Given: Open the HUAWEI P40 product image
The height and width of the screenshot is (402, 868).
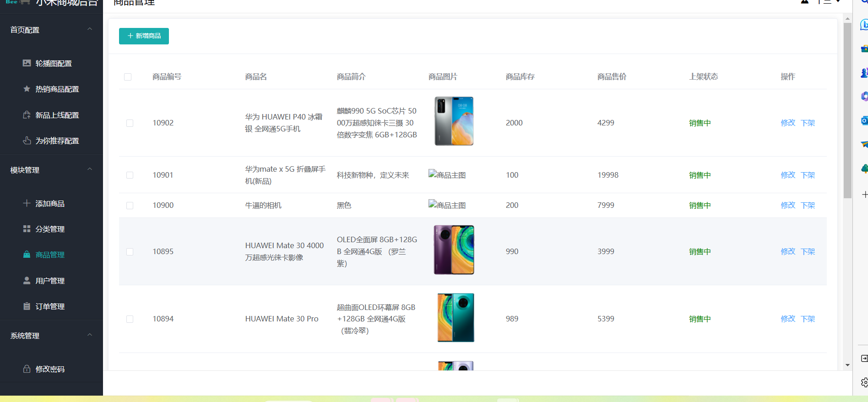Looking at the screenshot, I should tap(454, 121).
